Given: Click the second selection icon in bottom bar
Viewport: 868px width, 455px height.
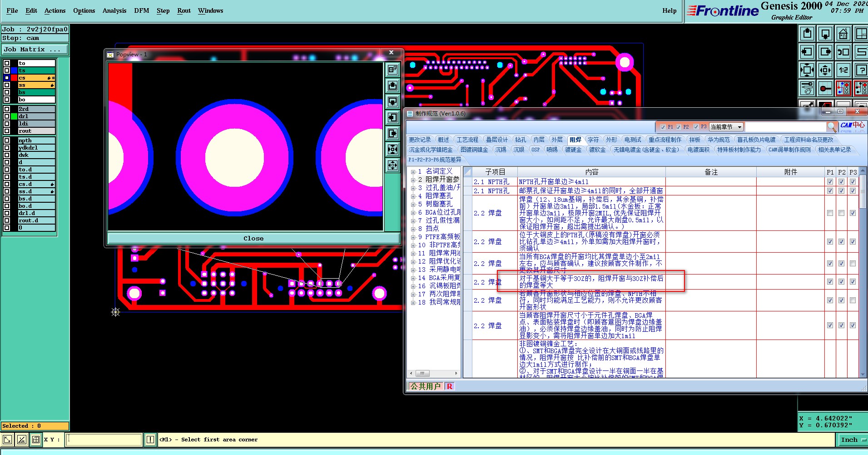Looking at the screenshot, I should pyautogui.click(x=21, y=440).
